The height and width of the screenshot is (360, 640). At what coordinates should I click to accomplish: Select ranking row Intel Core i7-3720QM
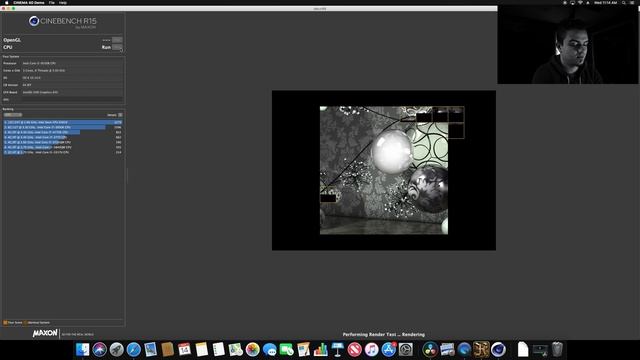pyautogui.click(x=63, y=142)
